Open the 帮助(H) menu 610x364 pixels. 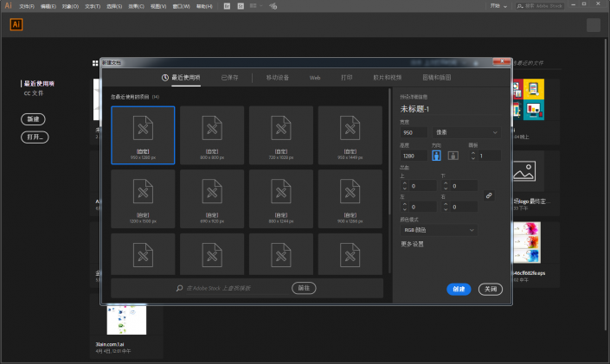pos(204,6)
